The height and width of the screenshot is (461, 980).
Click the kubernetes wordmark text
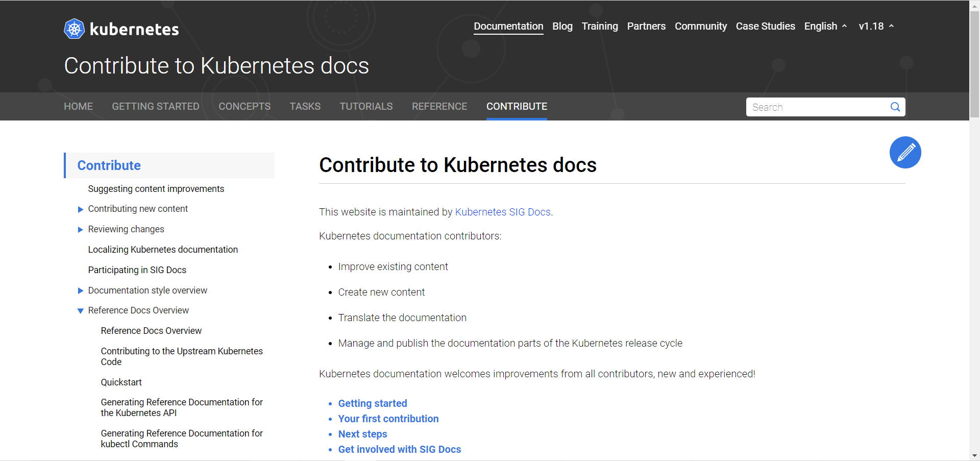point(134,29)
